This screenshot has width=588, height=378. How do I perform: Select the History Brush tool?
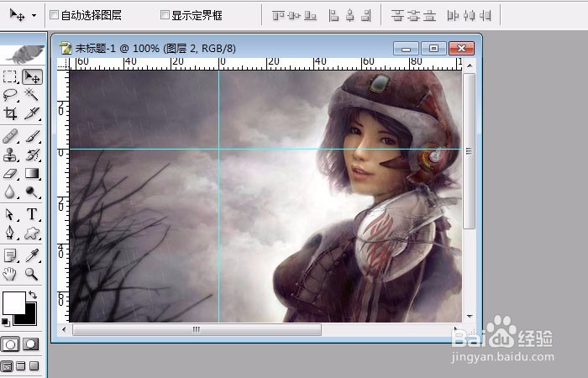click(32, 155)
